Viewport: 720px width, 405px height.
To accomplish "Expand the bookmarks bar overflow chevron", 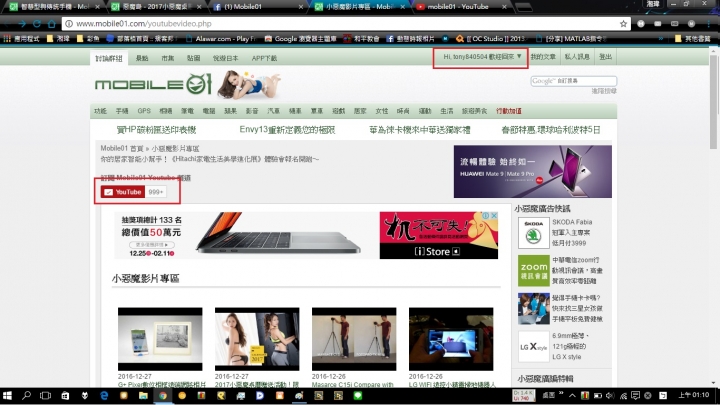I will pos(661,39).
